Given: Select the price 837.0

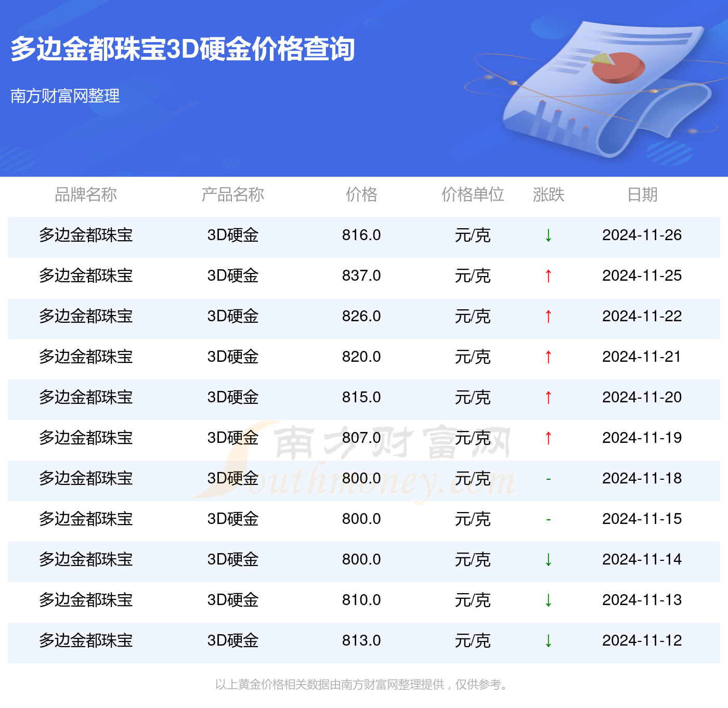Looking at the screenshot, I should tap(361, 276).
